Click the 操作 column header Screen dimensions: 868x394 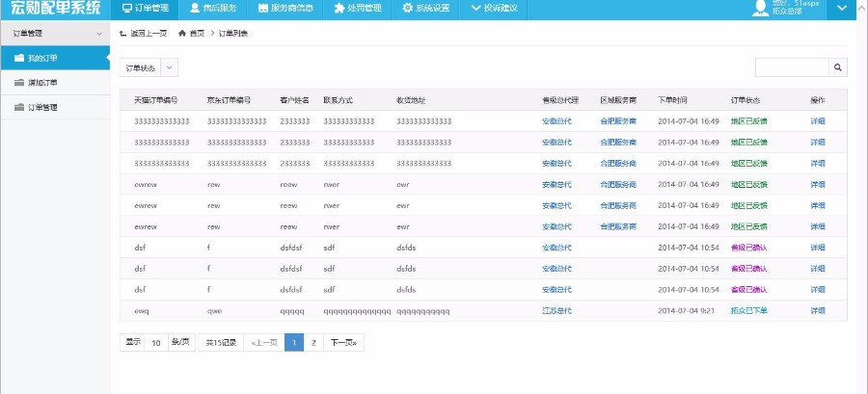pyautogui.click(x=818, y=100)
